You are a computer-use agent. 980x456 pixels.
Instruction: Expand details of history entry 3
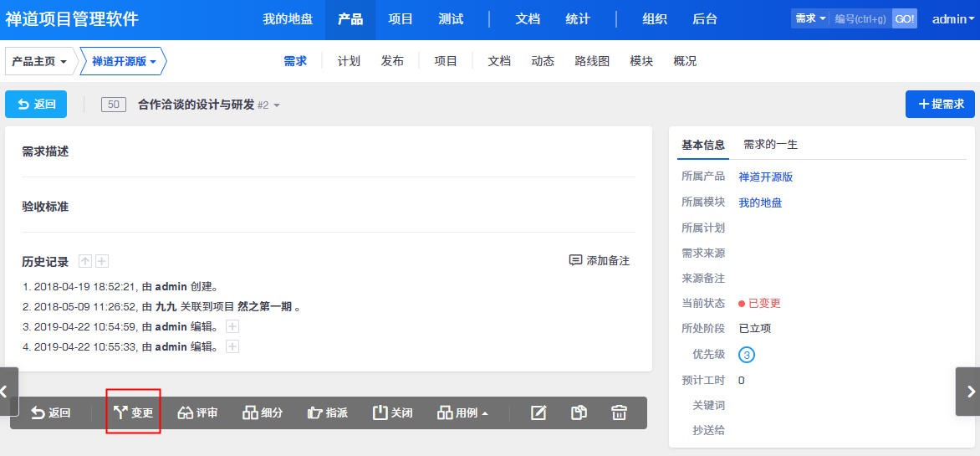[232, 326]
